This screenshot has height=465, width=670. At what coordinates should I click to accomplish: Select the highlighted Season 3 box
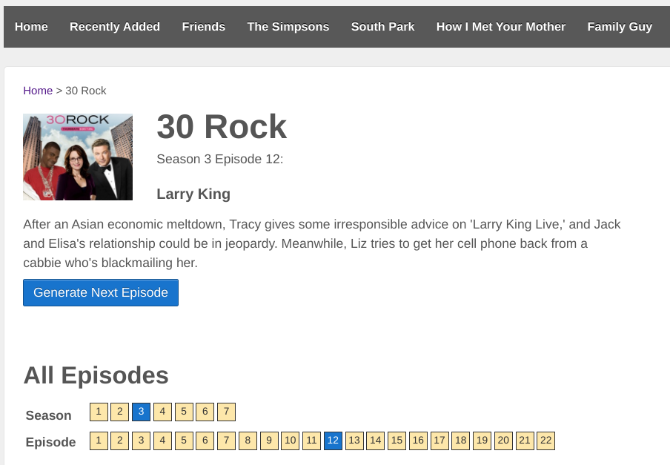[141, 412]
